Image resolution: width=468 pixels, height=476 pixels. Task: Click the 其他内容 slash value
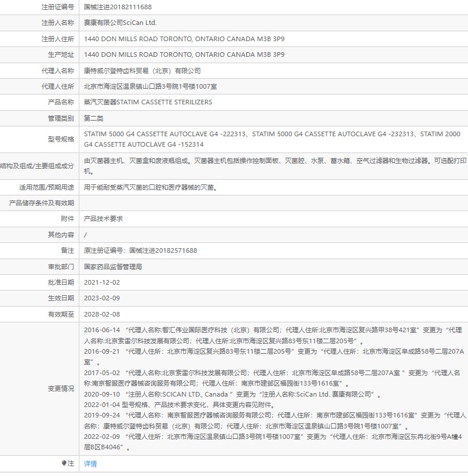85,235
